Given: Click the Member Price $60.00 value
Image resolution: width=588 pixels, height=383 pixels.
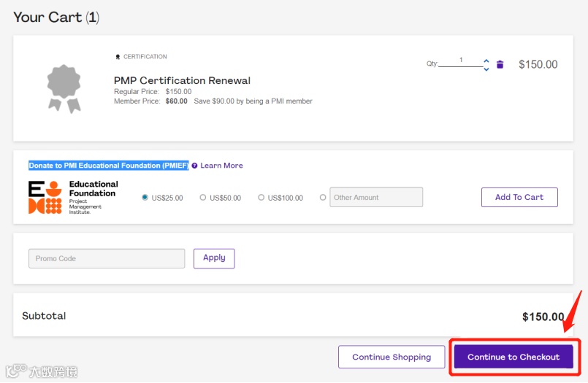Looking at the screenshot, I should click(x=176, y=101).
